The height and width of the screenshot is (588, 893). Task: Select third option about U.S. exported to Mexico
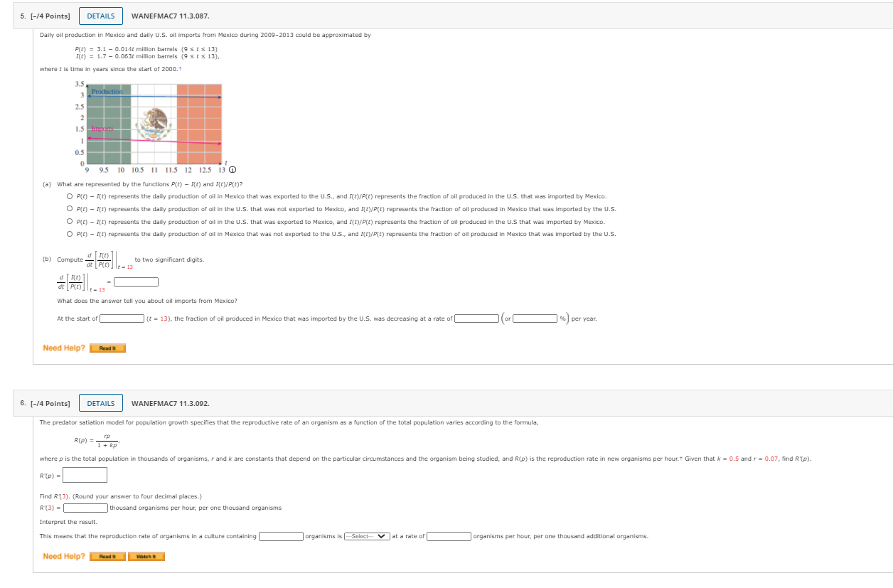click(70, 222)
